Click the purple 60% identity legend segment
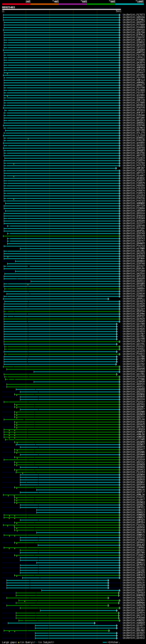 [x=73, y=4]
